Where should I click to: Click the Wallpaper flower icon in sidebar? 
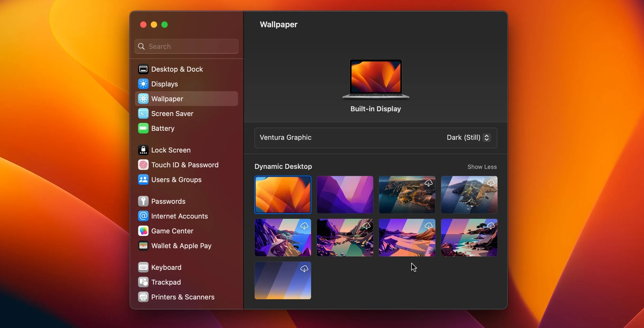tap(143, 99)
